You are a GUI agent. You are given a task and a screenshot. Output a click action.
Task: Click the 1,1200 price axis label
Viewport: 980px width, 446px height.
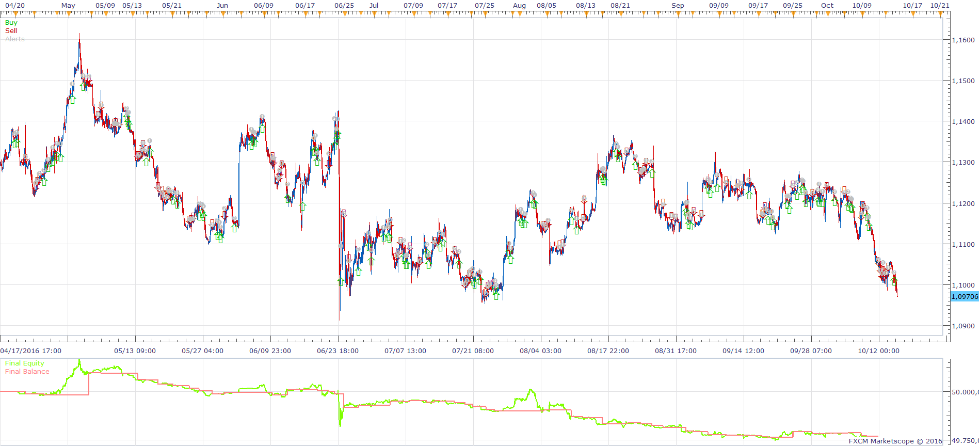tap(963, 204)
